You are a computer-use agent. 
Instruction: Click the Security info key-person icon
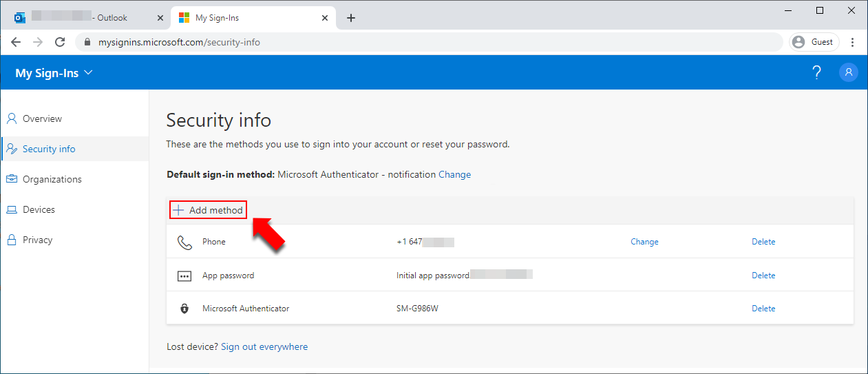click(x=12, y=149)
